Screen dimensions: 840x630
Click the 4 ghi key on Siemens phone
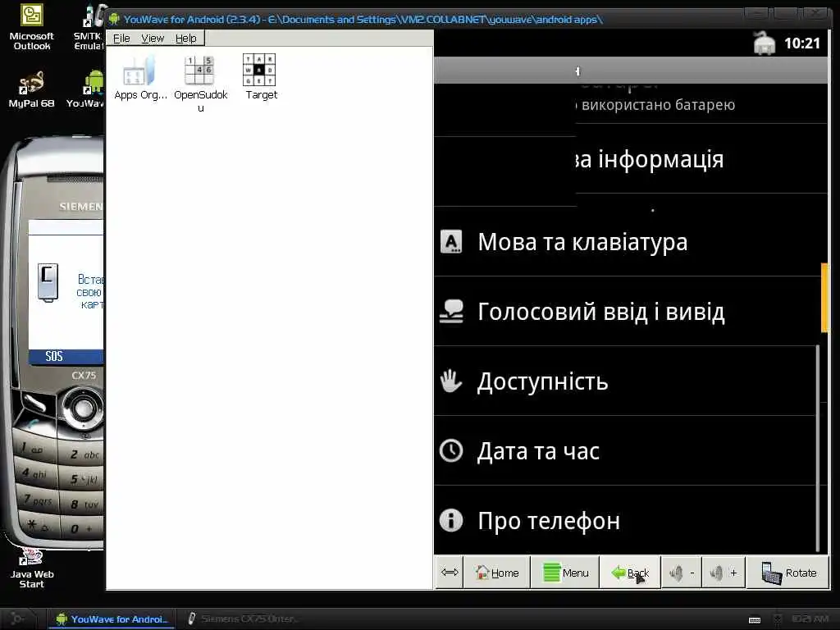click(x=34, y=473)
